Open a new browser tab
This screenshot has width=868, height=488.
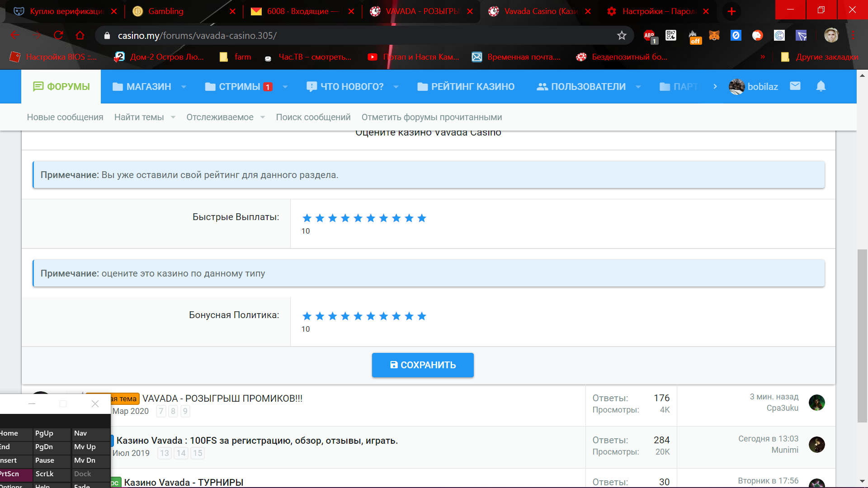click(x=731, y=11)
